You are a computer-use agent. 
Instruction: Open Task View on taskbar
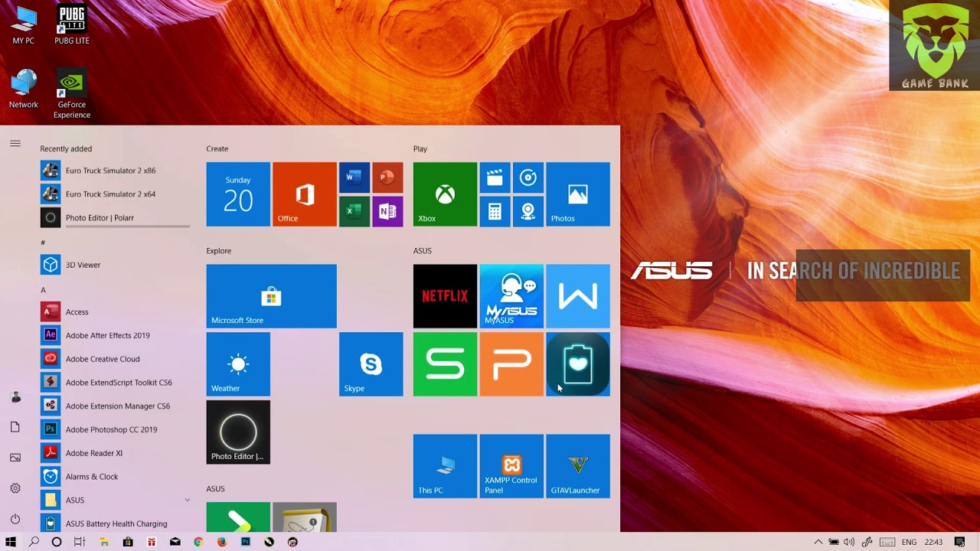[x=79, y=542]
